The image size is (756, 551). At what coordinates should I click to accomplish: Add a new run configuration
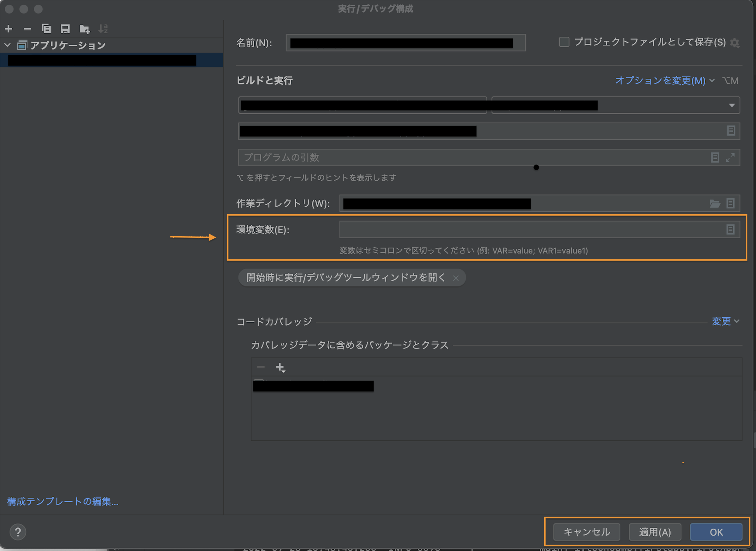pyautogui.click(x=8, y=28)
